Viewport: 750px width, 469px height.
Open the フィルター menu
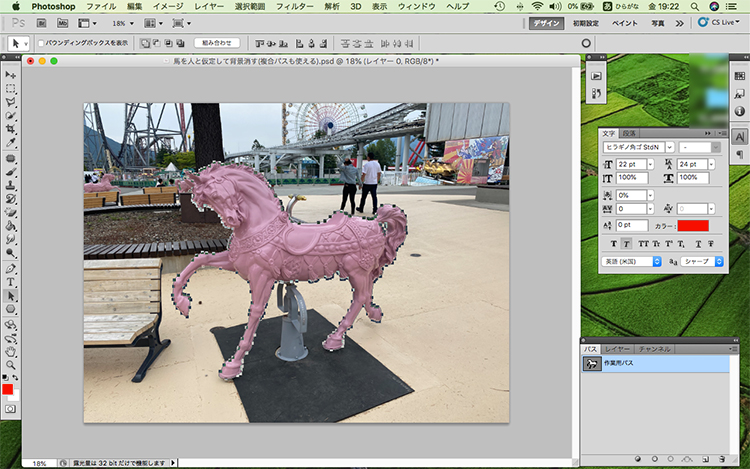tap(295, 6)
